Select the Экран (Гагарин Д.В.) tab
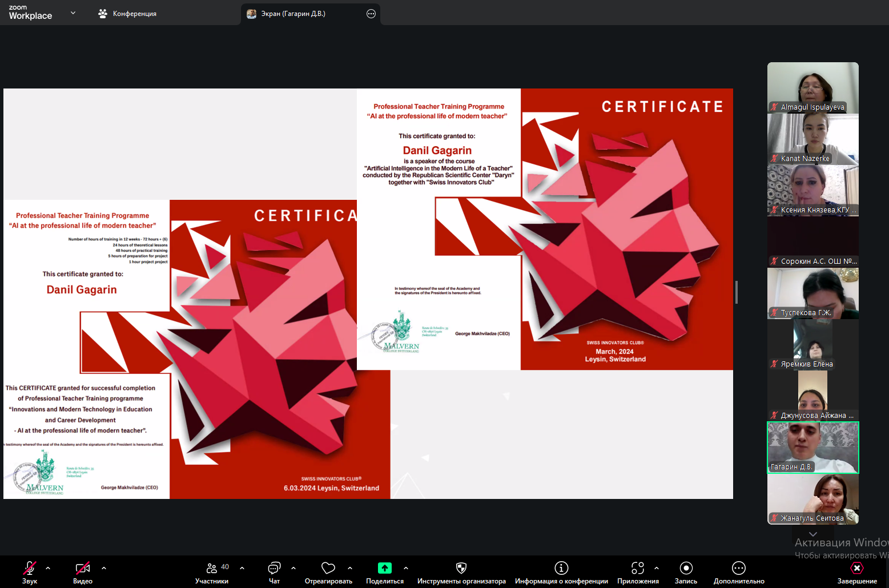889x588 pixels. coord(293,14)
